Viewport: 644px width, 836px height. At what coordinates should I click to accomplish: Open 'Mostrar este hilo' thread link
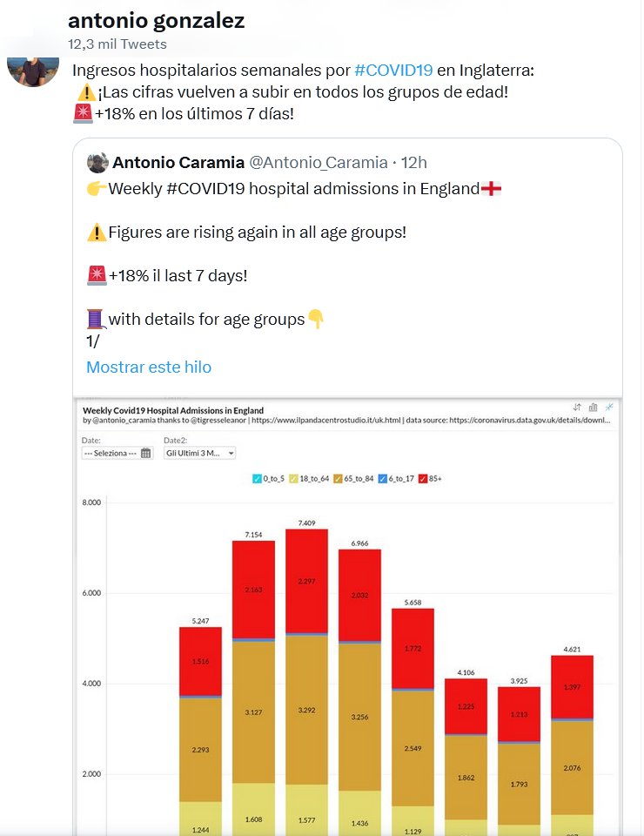pos(148,367)
